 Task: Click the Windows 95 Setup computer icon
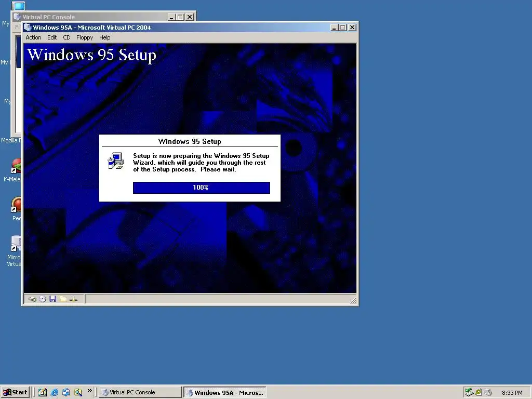click(116, 161)
